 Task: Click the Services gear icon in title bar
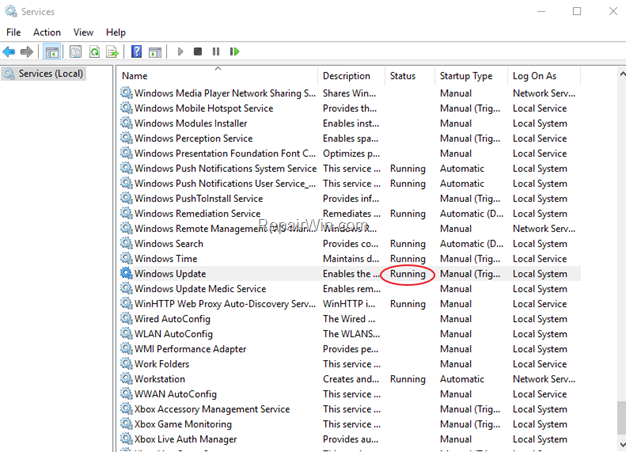coord(11,11)
